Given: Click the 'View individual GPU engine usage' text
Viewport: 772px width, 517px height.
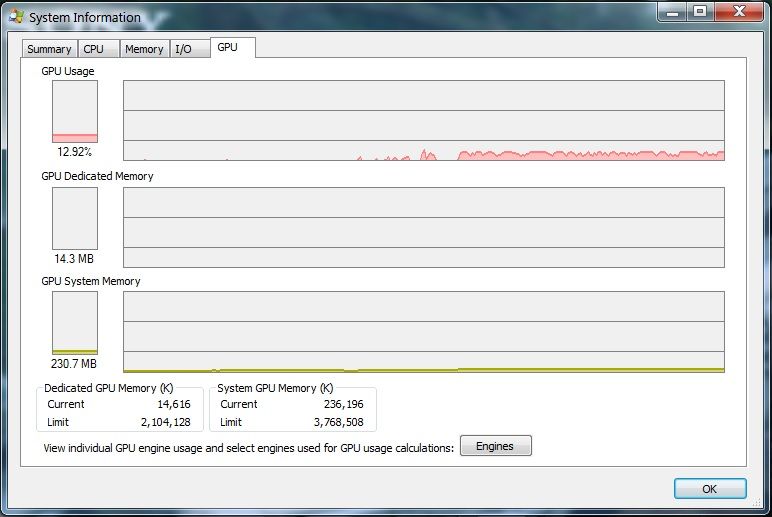Looking at the screenshot, I should click(x=249, y=448).
